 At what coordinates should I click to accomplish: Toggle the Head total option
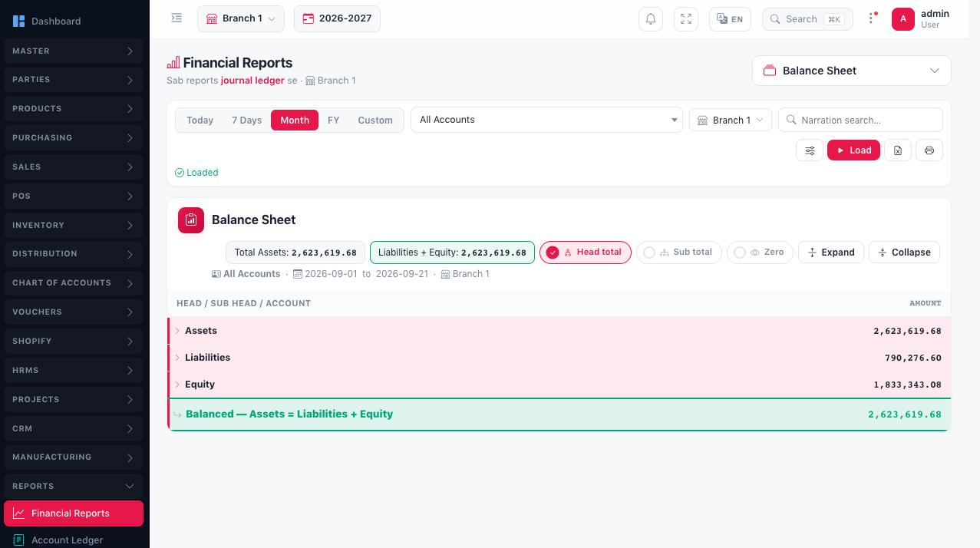(586, 253)
